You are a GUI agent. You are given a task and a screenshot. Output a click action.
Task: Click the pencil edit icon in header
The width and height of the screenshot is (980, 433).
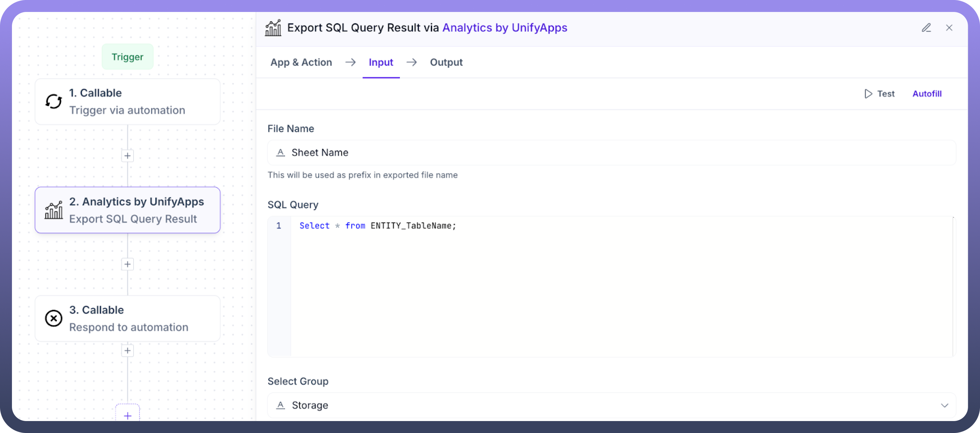[926, 28]
